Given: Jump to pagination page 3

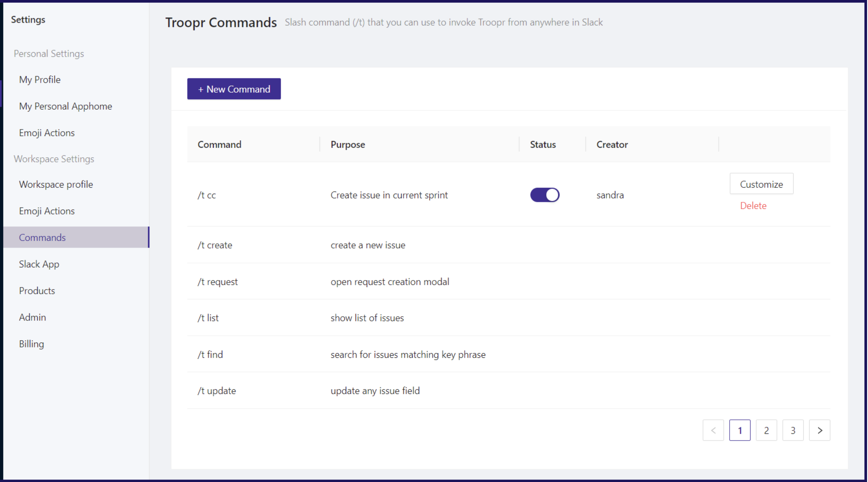Looking at the screenshot, I should point(793,430).
